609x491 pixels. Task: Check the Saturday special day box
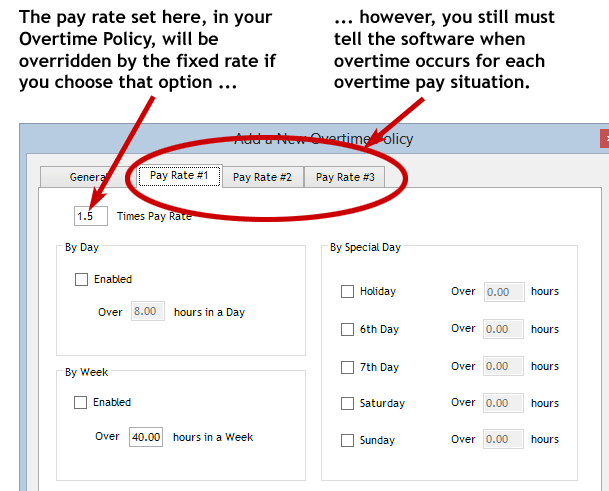point(347,404)
